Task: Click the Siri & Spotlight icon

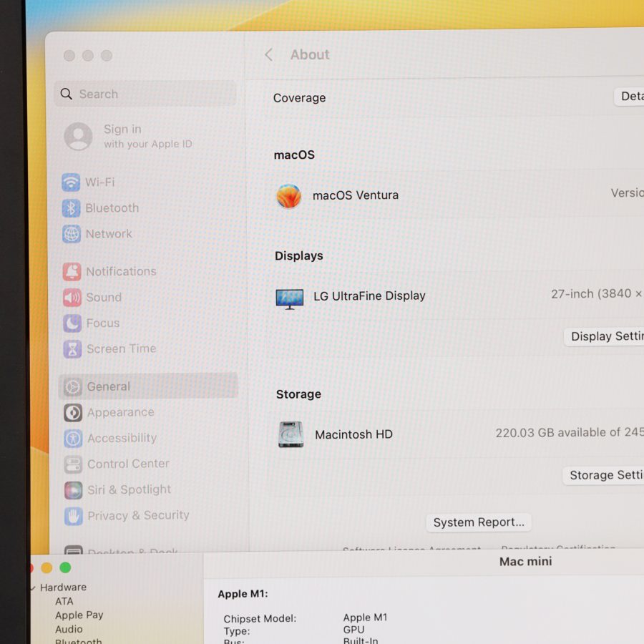Action: pyautogui.click(x=74, y=490)
